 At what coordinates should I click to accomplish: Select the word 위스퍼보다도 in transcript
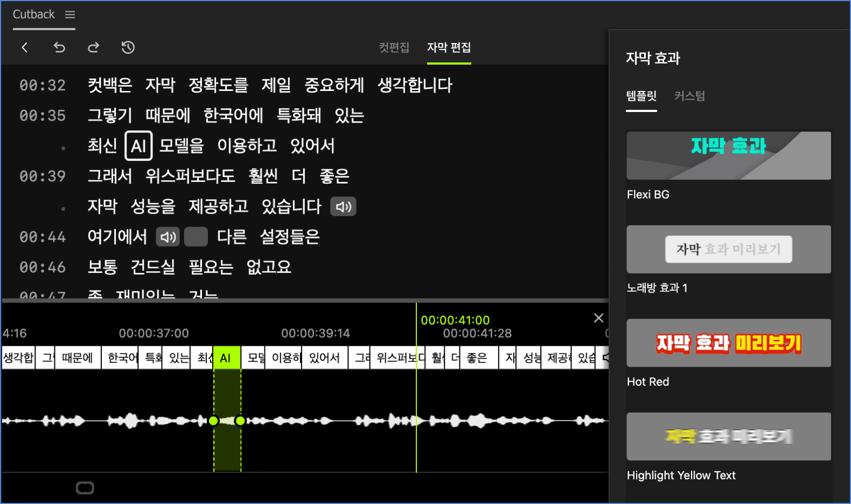point(190,176)
